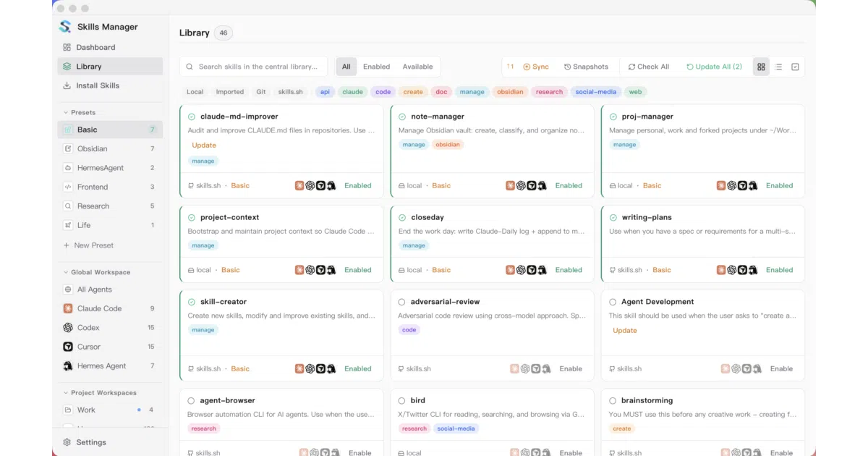Select the Frontend preset code icon

pos(68,187)
